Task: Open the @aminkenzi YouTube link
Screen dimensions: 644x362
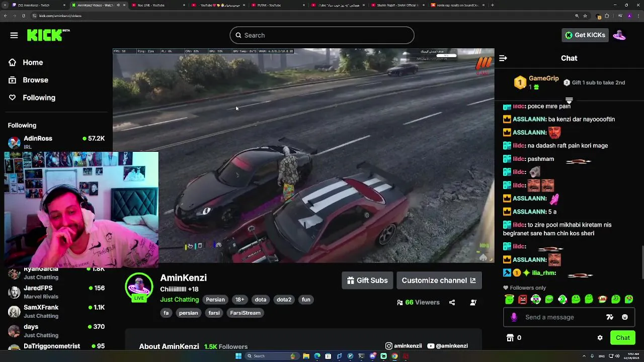Action: click(447, 346)
